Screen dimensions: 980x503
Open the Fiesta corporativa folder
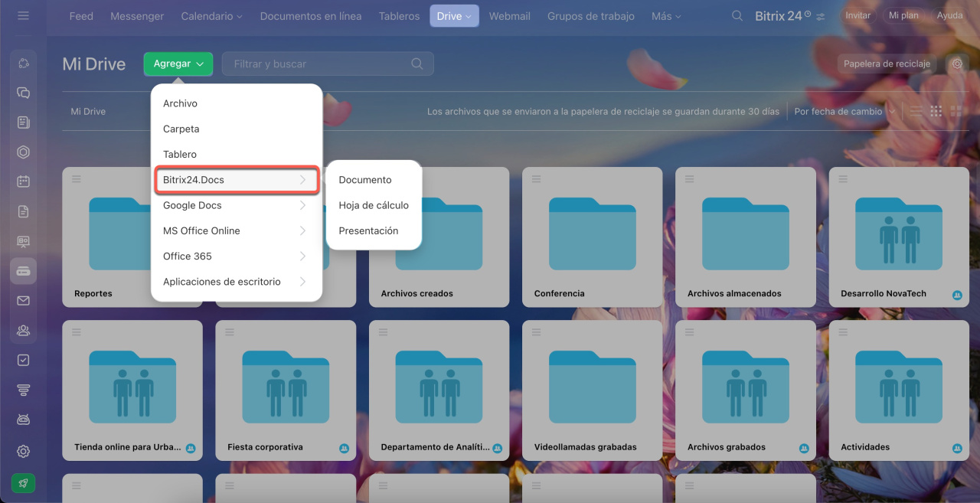pos(286,390)
